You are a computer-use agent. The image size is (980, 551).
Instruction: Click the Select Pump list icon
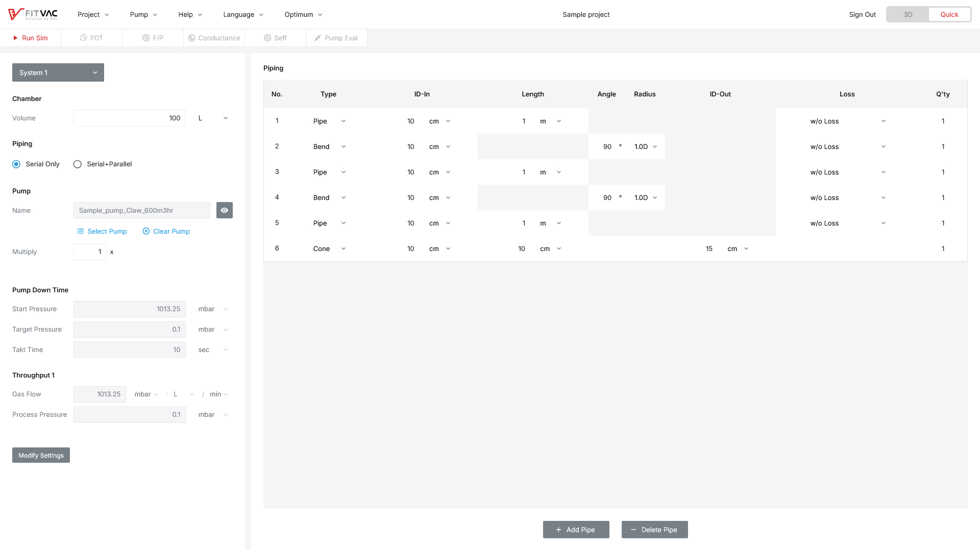click(x=80, y=231)
